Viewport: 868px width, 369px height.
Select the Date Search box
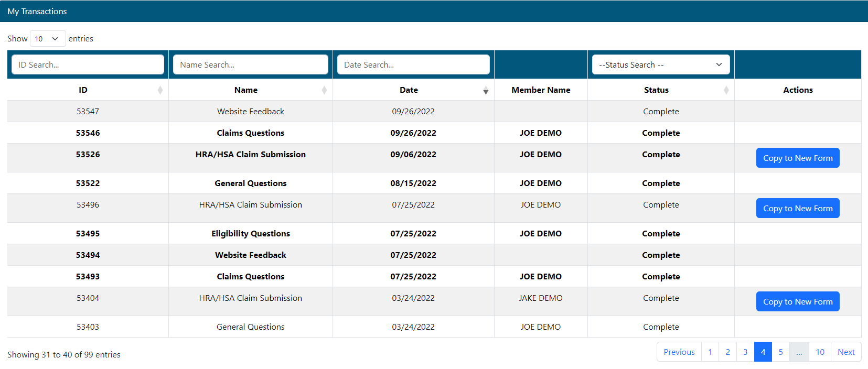pyautogui.click(x=413, y=65)
